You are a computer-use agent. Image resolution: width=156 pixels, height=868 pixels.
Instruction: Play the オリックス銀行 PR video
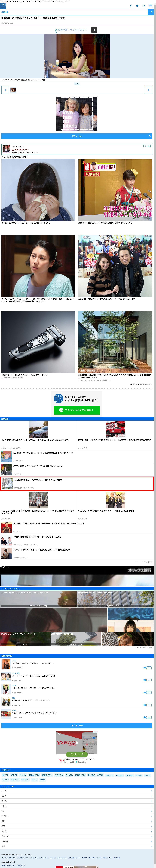click(x=77, y=576)
